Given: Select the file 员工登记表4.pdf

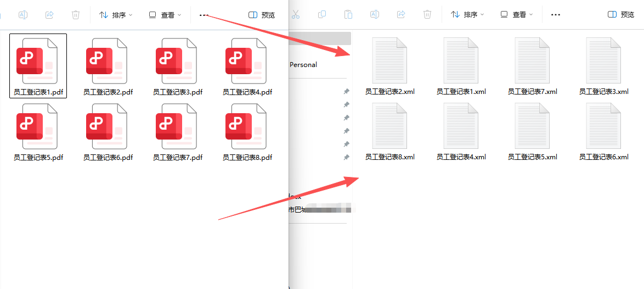Looking at the screenshot, I should tap(247, 66).
